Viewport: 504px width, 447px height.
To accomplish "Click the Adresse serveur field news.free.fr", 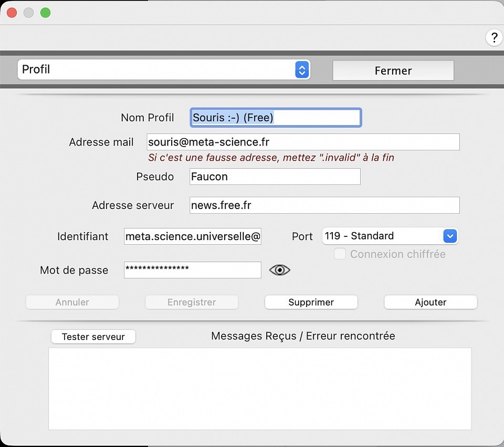I will point(324,205).
